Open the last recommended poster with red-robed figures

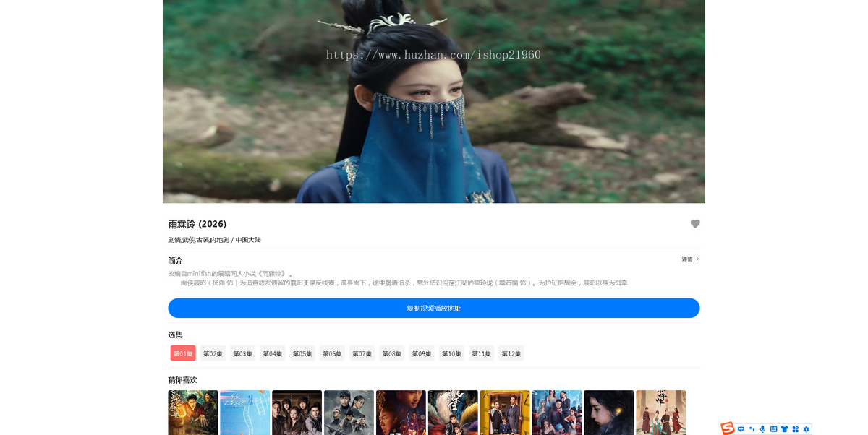coord(661,413)
